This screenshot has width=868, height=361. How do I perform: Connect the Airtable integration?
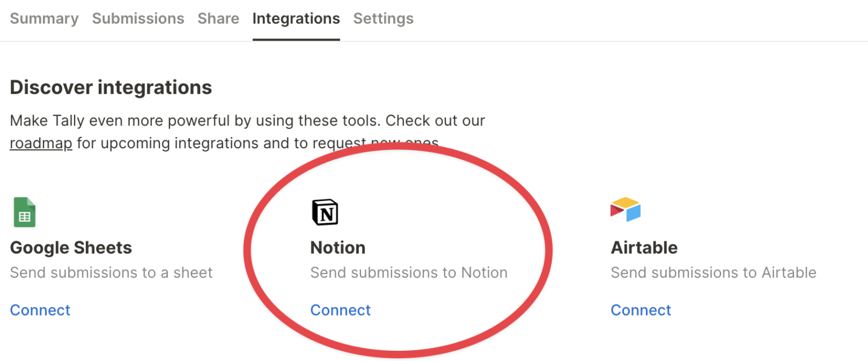641,310
